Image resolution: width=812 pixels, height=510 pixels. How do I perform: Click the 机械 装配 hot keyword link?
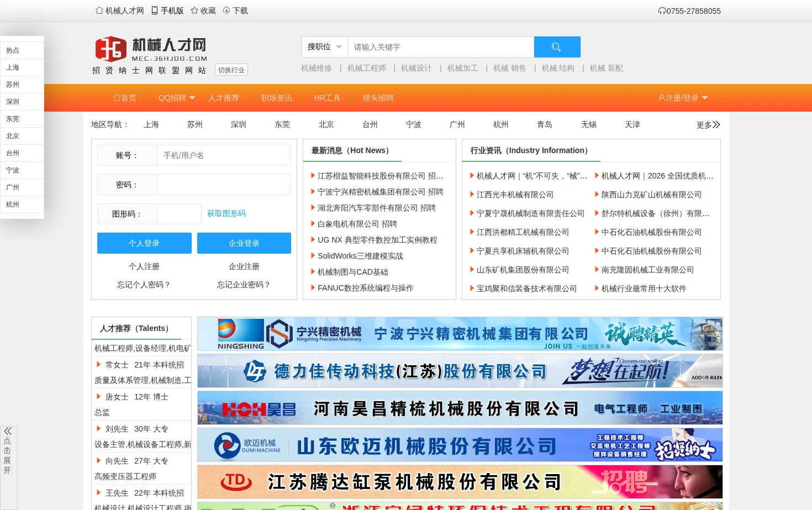(x=607, y=68)
